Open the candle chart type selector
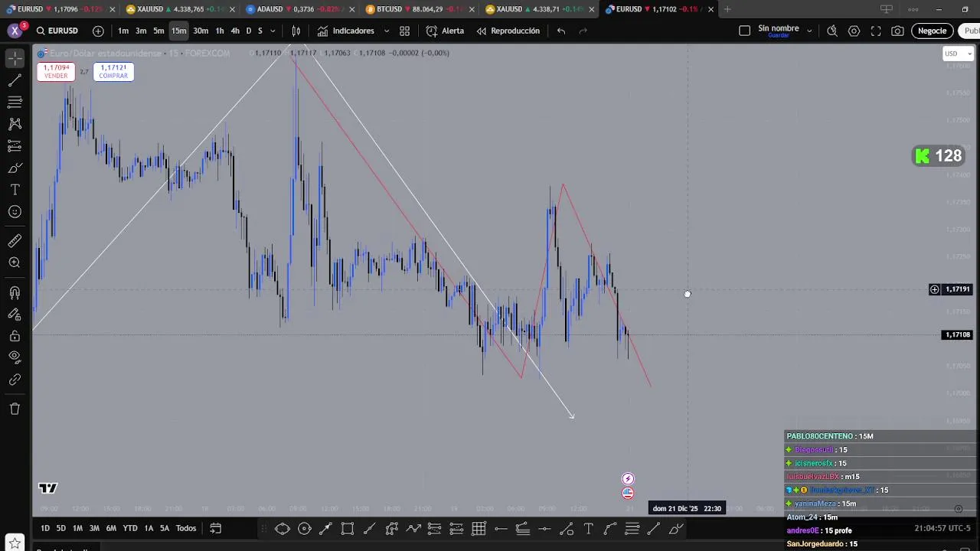The image size is (980, 551). click(x=296, y=31)
